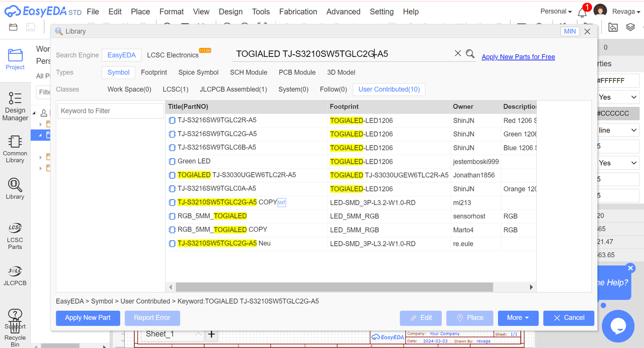Open Common Library in left sidebar
644x348 pixels.
click(x=15, y=149)
